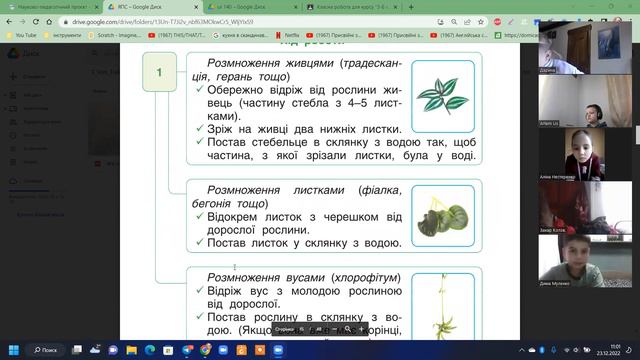
Task: Click the step number 1 box
Action: (x=159, y=72)
